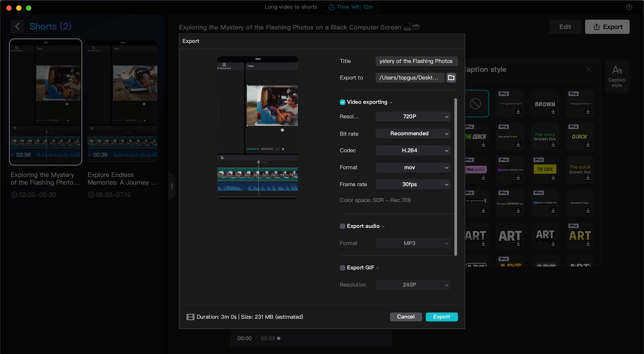Open the Frame rate 30fps dropdown
644x354 pixels.
[x=413, y=185]
